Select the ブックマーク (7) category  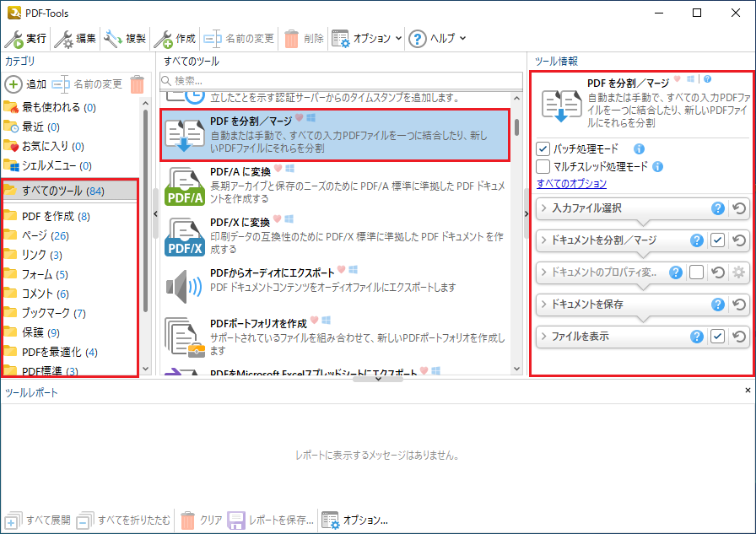(x=45, y=313)
